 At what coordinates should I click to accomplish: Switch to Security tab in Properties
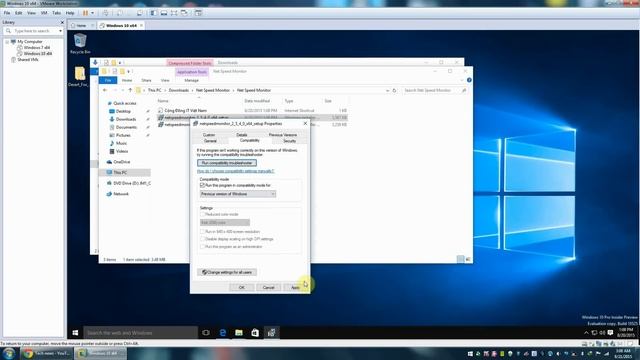coord(289,141)
